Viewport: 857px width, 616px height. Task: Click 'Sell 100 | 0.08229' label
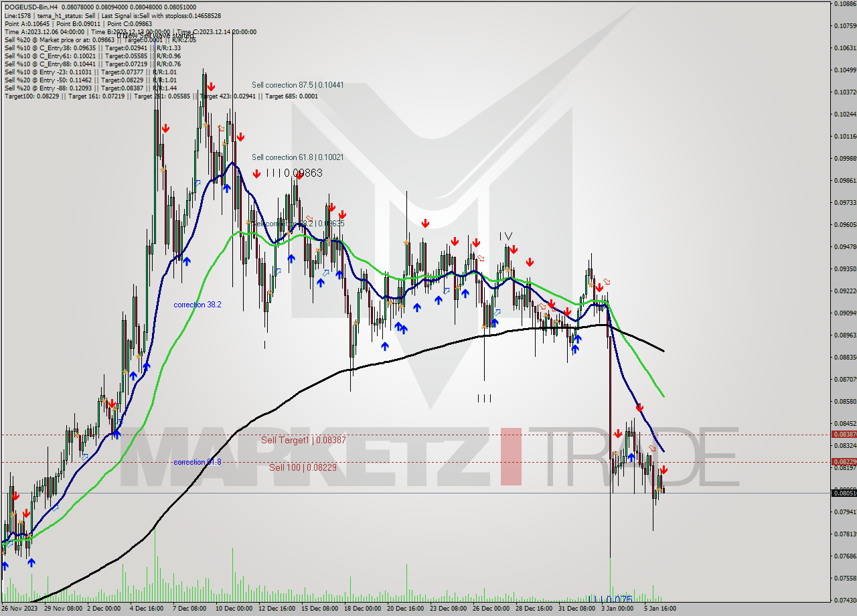(303, 467)
